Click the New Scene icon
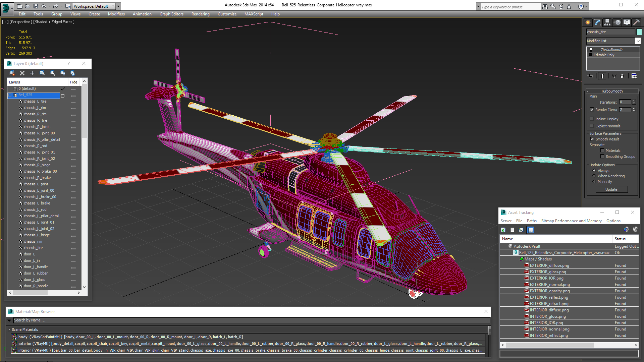The height and width of the screenshot is (362, 644). [20, 6]
